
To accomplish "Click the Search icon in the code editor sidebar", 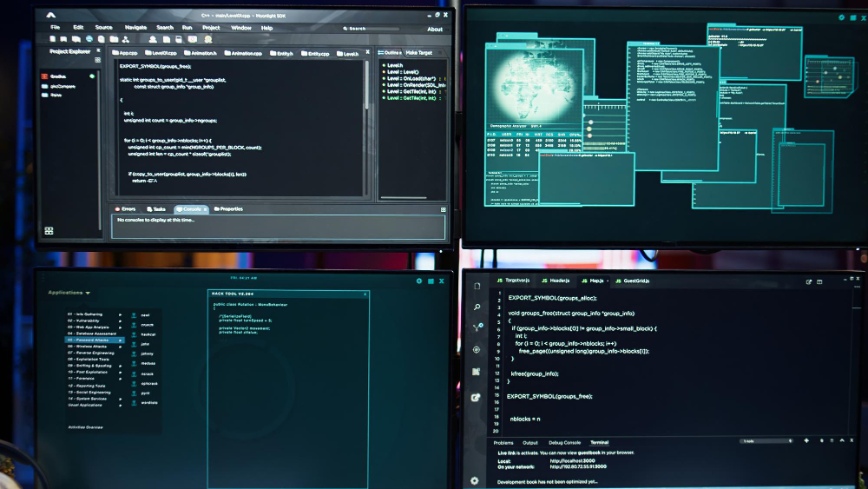I will point(477,307).
